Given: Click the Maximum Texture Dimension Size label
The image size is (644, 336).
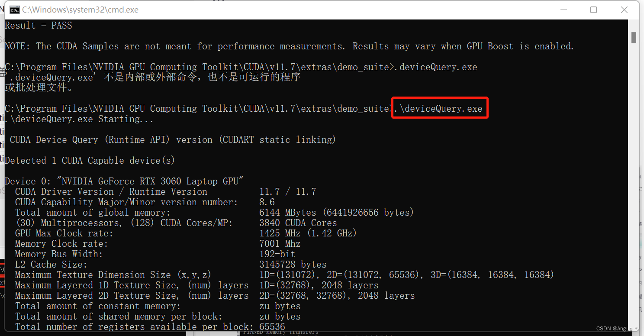Looking at the screenshot, I should tap(113, 275).
